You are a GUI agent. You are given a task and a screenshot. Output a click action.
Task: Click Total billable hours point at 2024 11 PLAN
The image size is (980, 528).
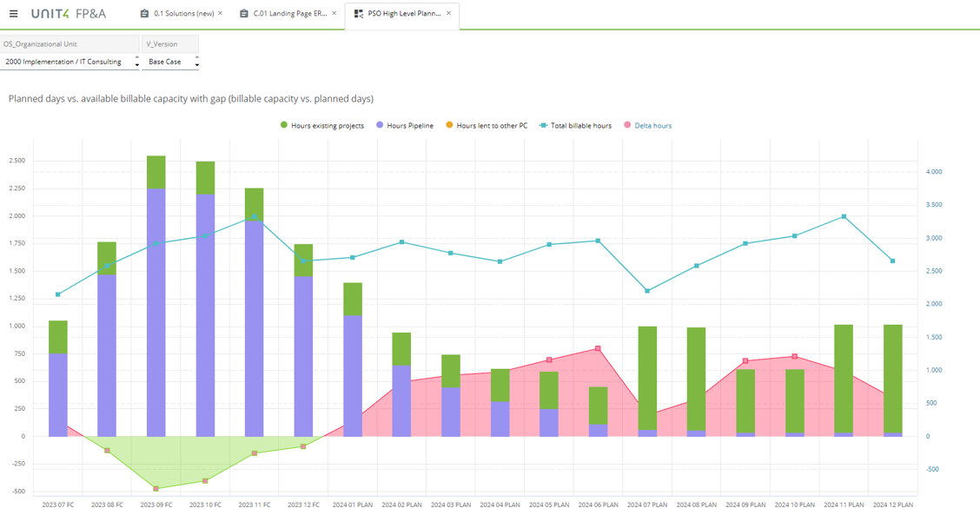[844, 217]
